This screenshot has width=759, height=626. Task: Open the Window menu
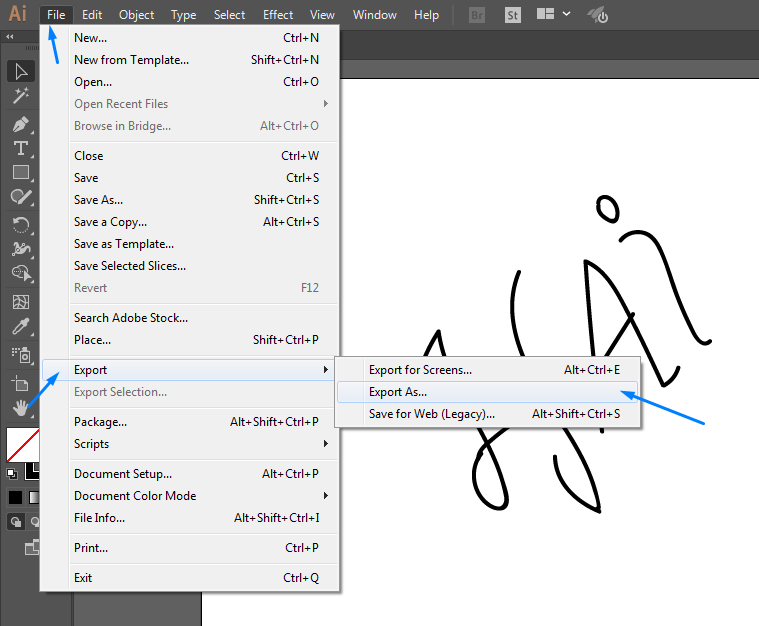pos(375,15)
